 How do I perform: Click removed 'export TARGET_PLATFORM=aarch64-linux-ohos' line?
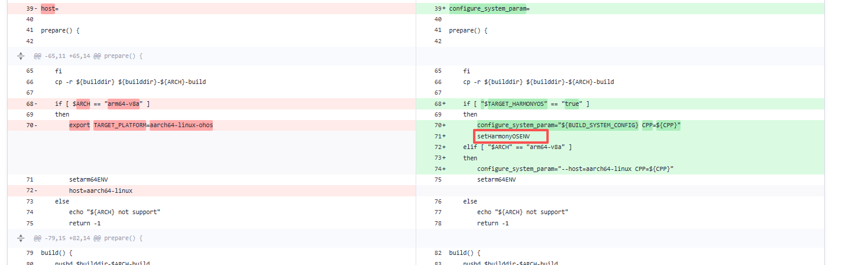212,125
